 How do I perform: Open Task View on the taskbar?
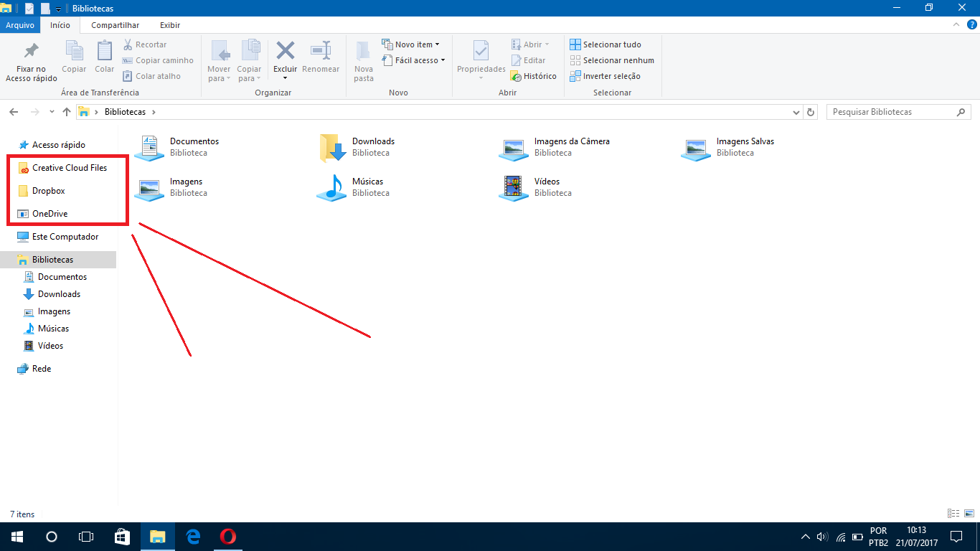[x=86, y=537]
